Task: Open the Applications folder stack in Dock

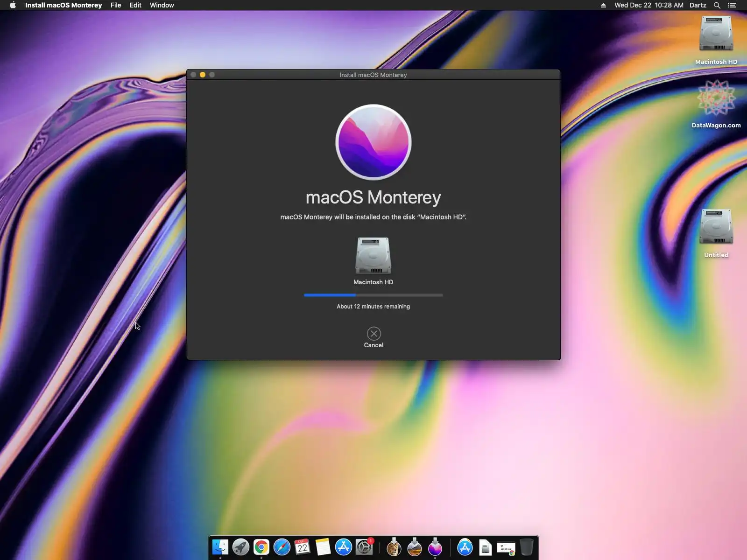Action: pos(465,547)
